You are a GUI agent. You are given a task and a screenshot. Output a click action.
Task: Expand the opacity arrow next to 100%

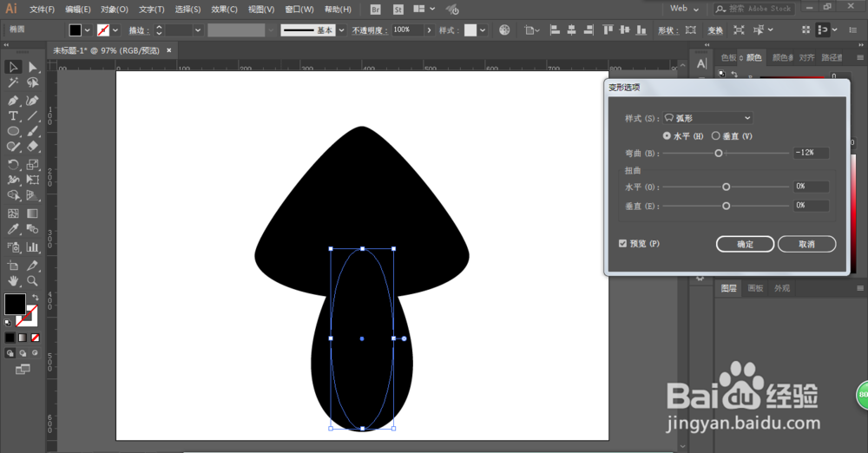(429, 30)
